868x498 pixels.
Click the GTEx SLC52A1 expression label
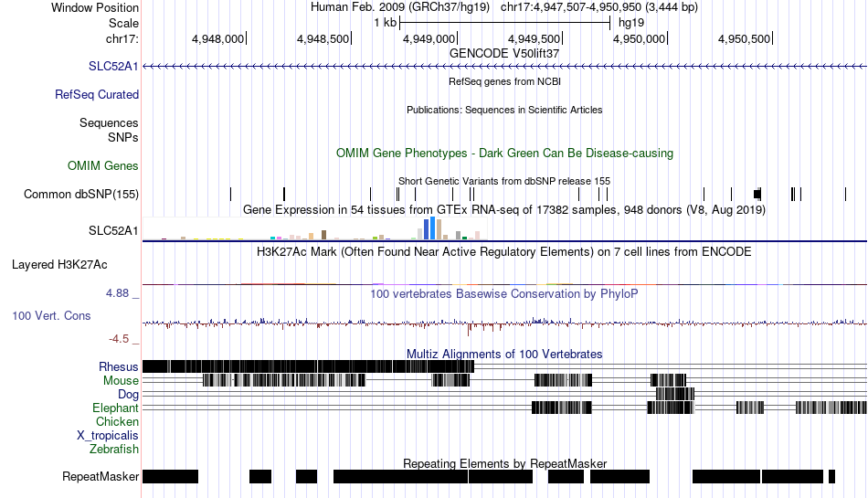coord(113,231)
